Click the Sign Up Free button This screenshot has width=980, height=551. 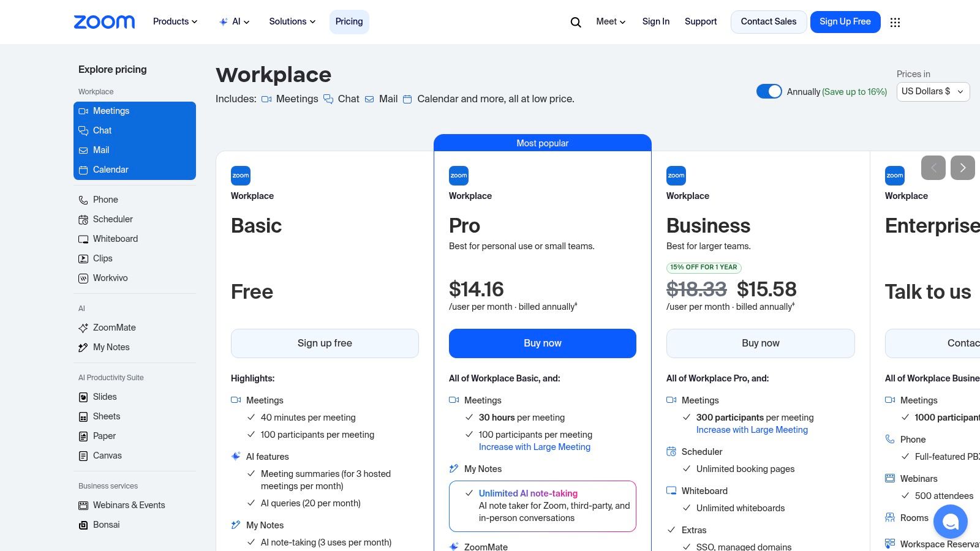tap(845, 22)
